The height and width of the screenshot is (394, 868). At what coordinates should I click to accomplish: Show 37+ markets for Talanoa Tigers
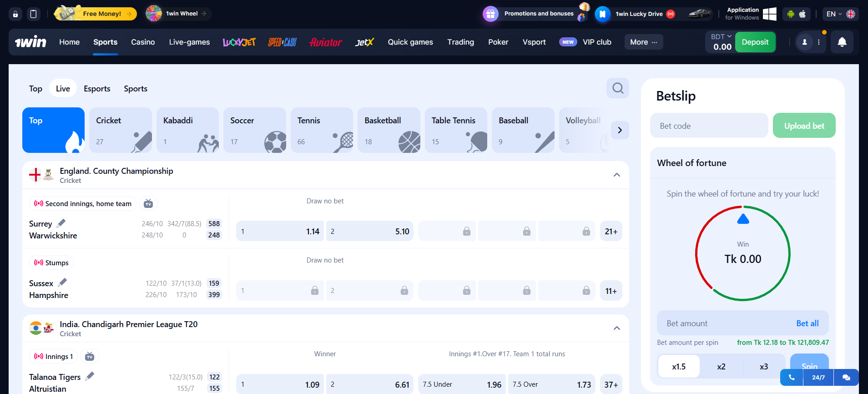pos(611,384)
